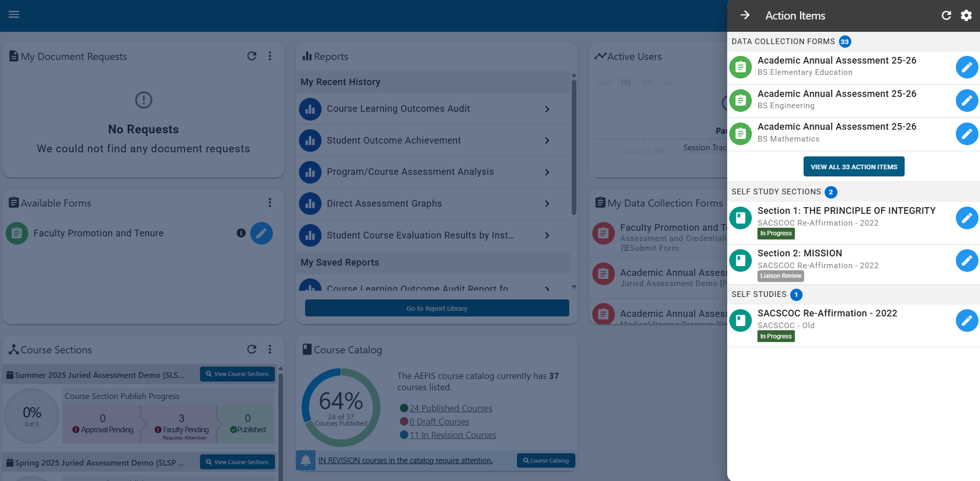Refresh My Document Requests widget
Screen dimensions: 980x481
point(252,56)
